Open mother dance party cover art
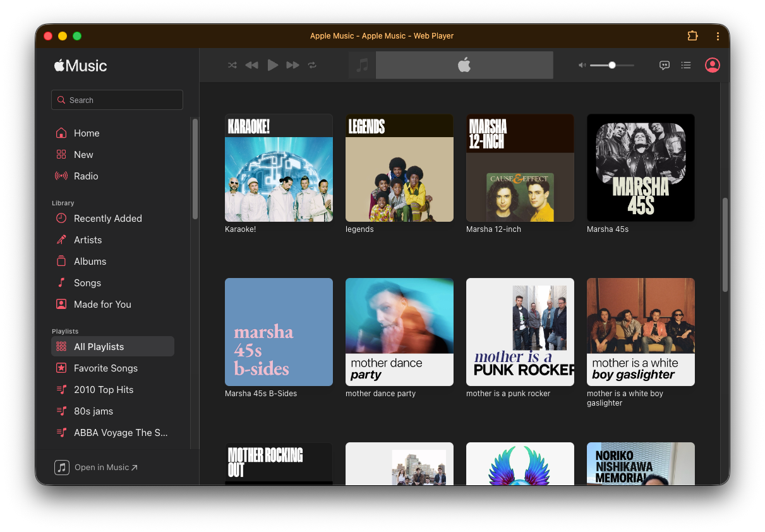765x532 pixels. pyautogui.click(x=399, y=332)
